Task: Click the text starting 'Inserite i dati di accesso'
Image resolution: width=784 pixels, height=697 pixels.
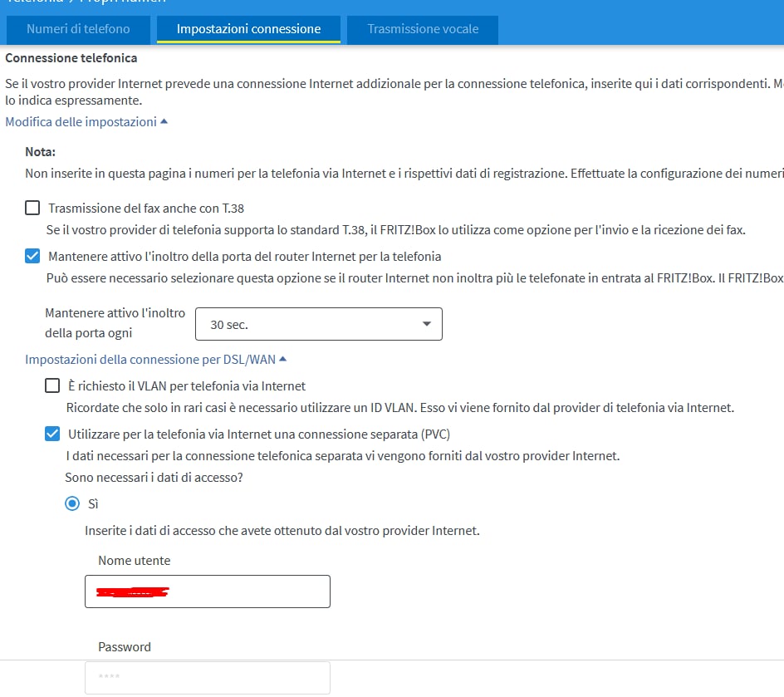Action: click(282, 531)
